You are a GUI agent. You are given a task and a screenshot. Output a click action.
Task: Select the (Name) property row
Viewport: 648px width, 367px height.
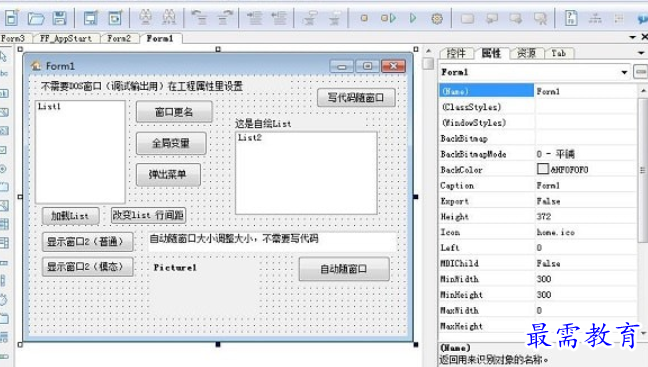538,91
